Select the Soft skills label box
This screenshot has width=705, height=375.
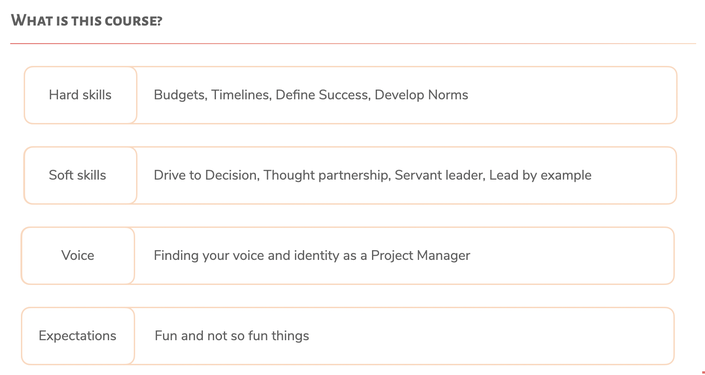coord(80,175)
